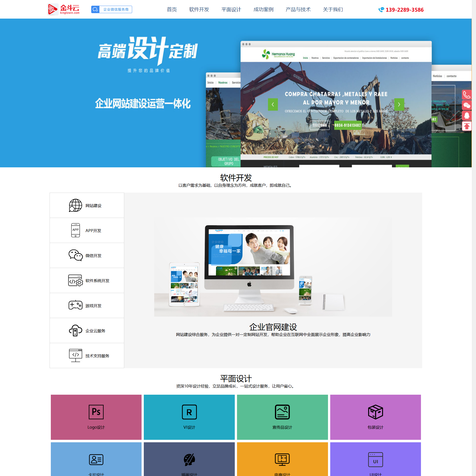The width and height of the screenshot is (476, 476).
Task: Open the 成功案例 navigation menu
Action: [x=263, y=9]
